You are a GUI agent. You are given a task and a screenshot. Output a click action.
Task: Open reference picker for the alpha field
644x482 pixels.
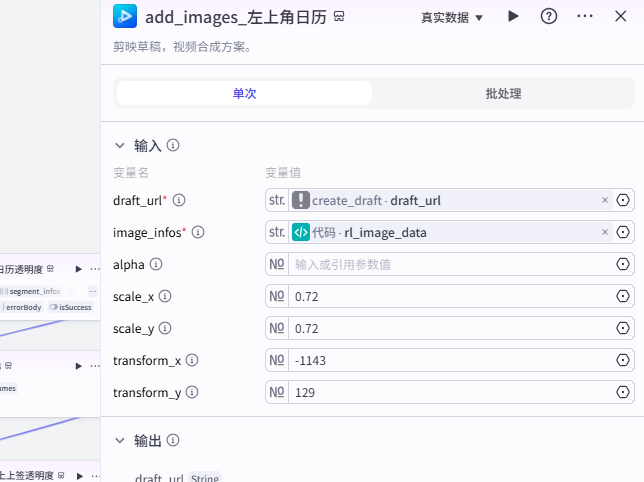click(623, 264)
